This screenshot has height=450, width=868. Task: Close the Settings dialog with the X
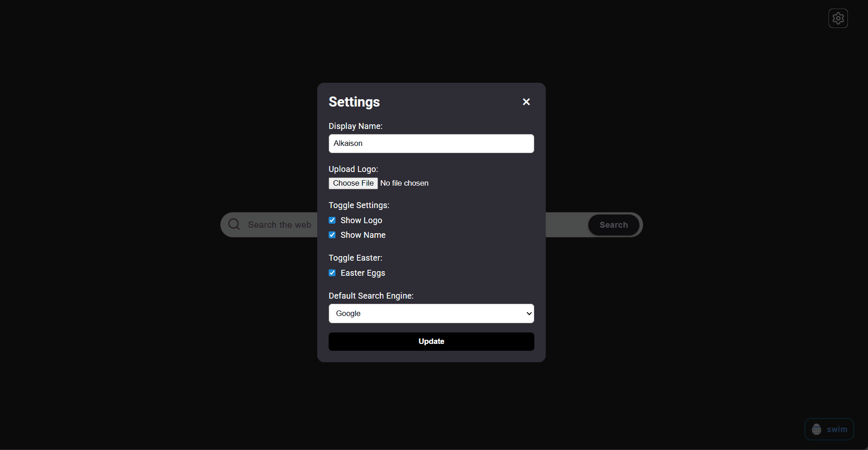coord(526,102)
